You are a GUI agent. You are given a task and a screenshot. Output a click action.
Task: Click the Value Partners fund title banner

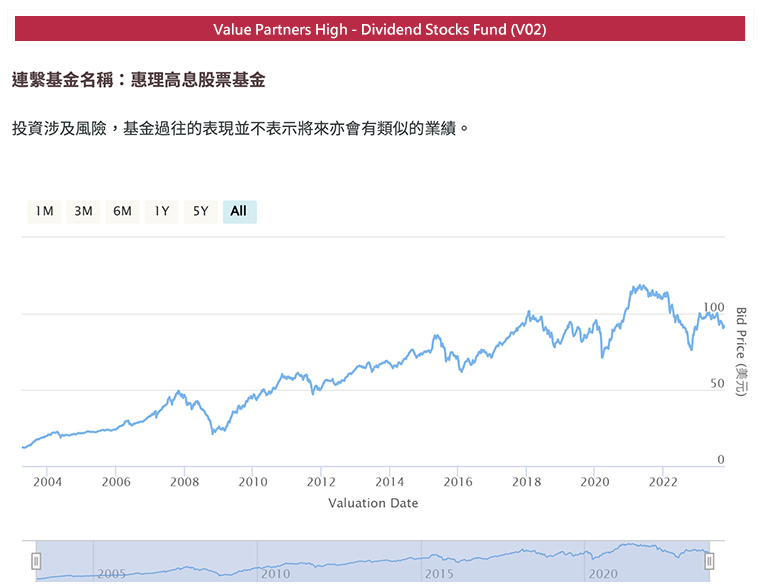coord(380,29)
